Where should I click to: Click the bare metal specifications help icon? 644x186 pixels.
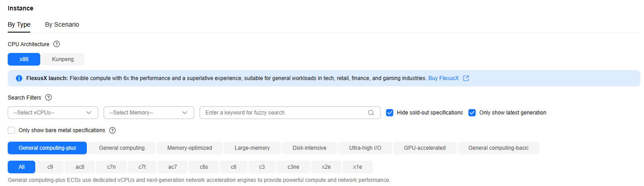pyautogui.click(x=113, y=130)
